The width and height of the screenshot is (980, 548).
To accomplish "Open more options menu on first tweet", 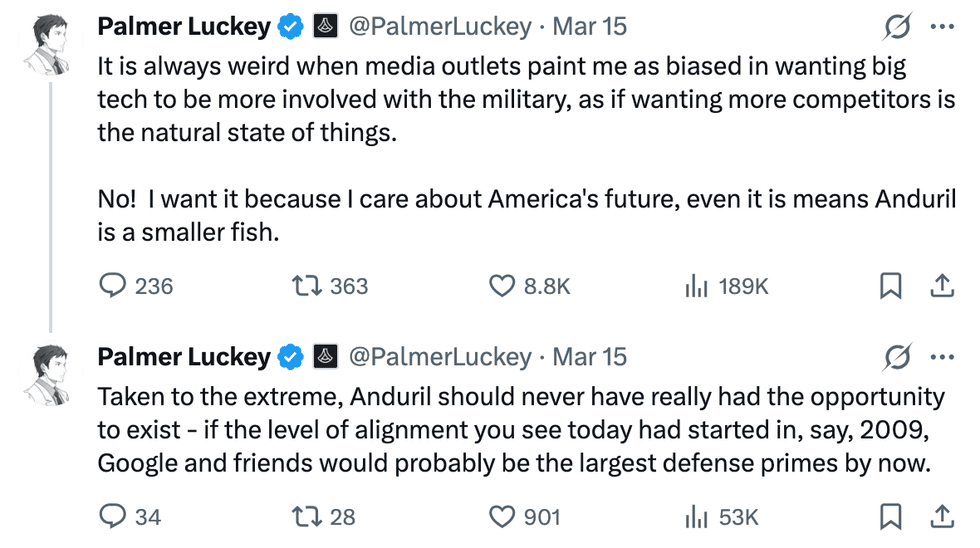I will coord(942,27).
